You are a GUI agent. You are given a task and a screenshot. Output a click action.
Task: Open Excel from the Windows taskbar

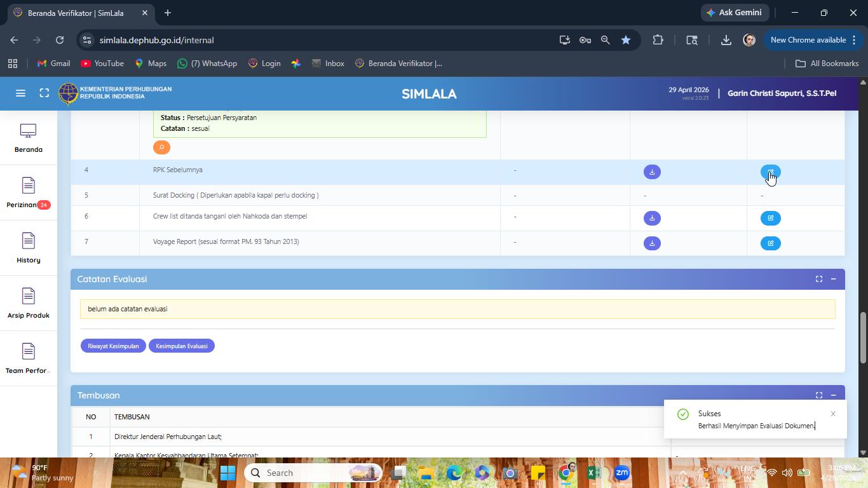pyautogui.click(x=594, y=473)
